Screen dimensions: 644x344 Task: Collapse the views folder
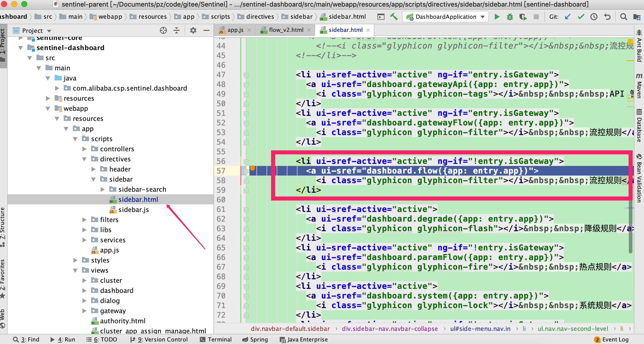75,270
